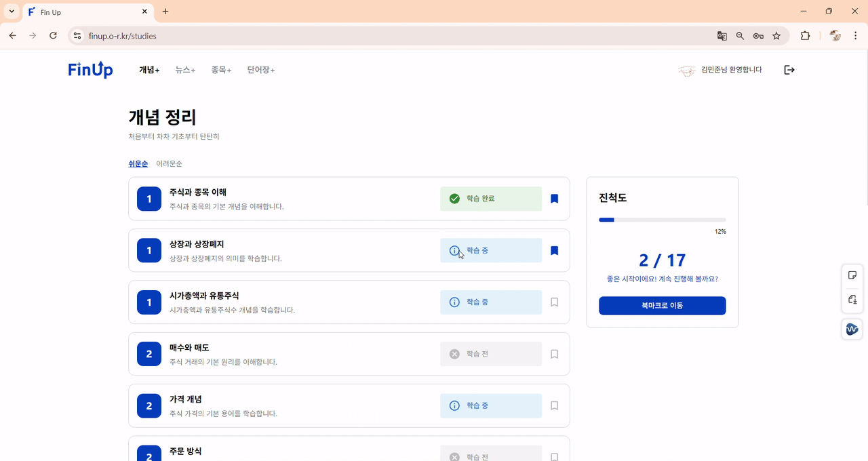Toggle the bookmark on 시가총액과 유통주식 card
The height and width of the screenshot is (461, 868).
[x=554, y=302]
